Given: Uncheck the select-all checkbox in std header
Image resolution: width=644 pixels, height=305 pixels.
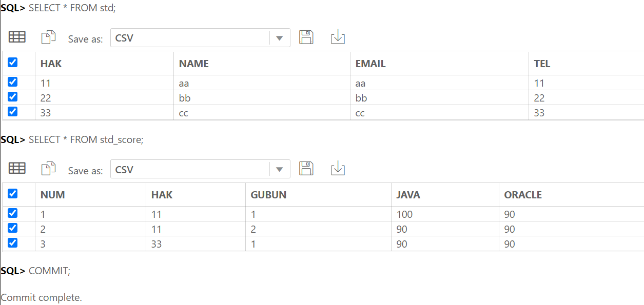Looking at the screenshot, I should tap(13, 63).
